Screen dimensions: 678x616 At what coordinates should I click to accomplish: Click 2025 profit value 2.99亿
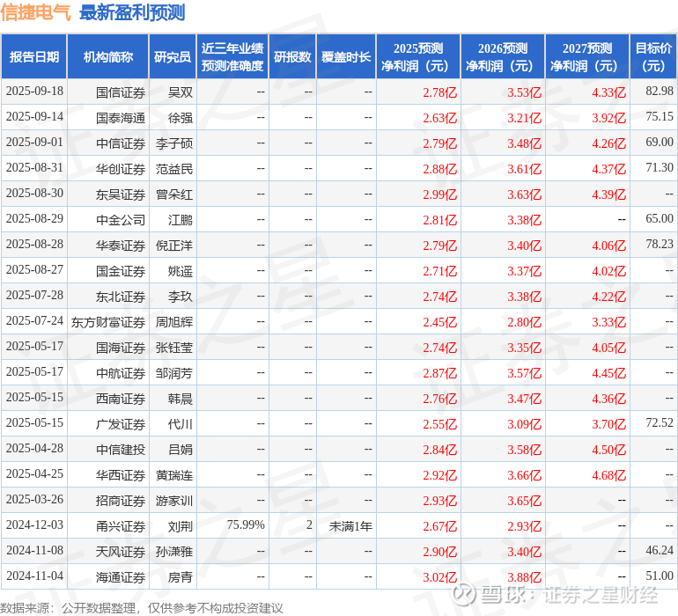(x=439, y=194)
